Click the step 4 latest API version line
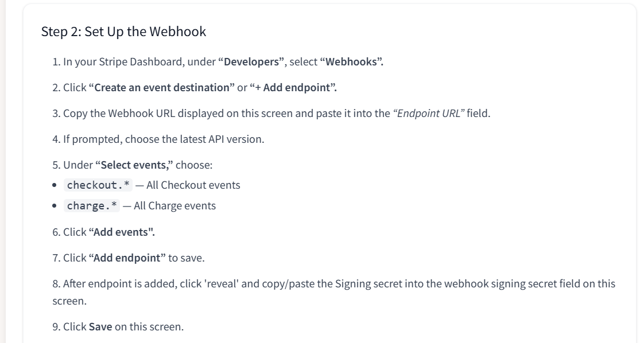Viewport: 644px width, 343px height. click(x=158, y=139)
